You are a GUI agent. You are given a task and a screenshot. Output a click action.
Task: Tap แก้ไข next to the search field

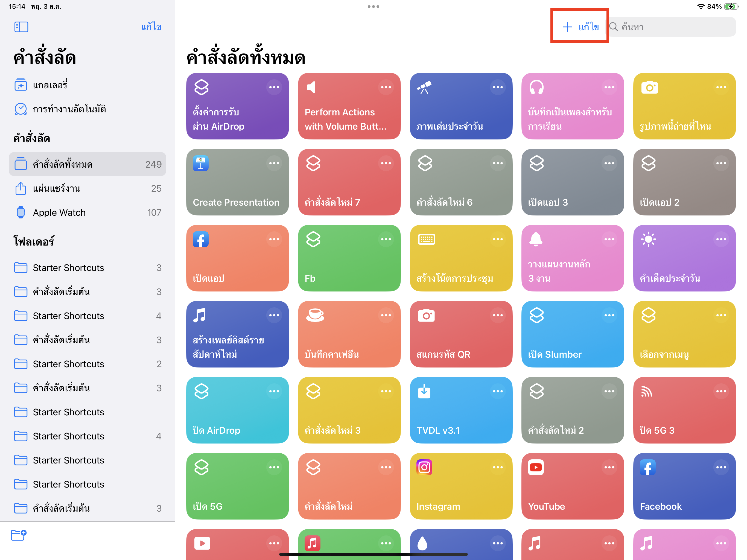coord(589,27)
